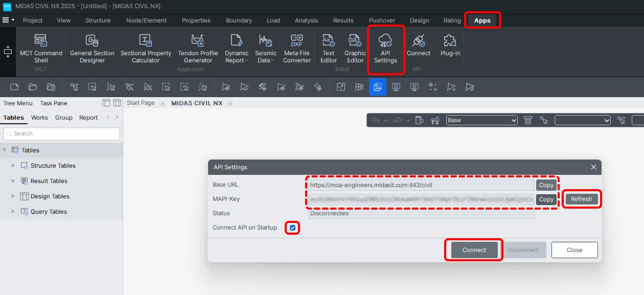Select the Report panel tab
644x295 pixels.
88,118
